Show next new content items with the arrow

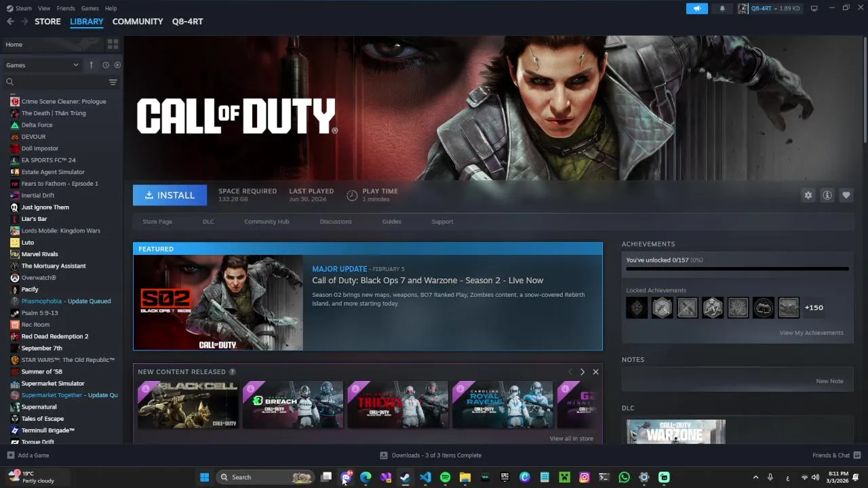pos(582,372)
